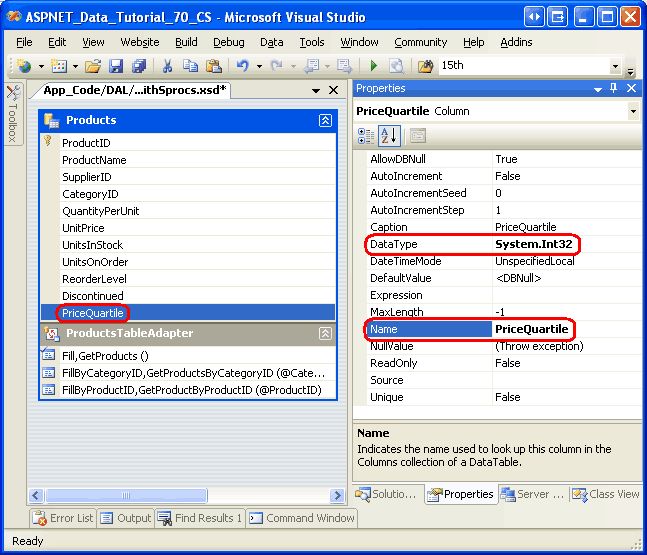Click the Navigate Backward toolbar icon

coord(312,66)
